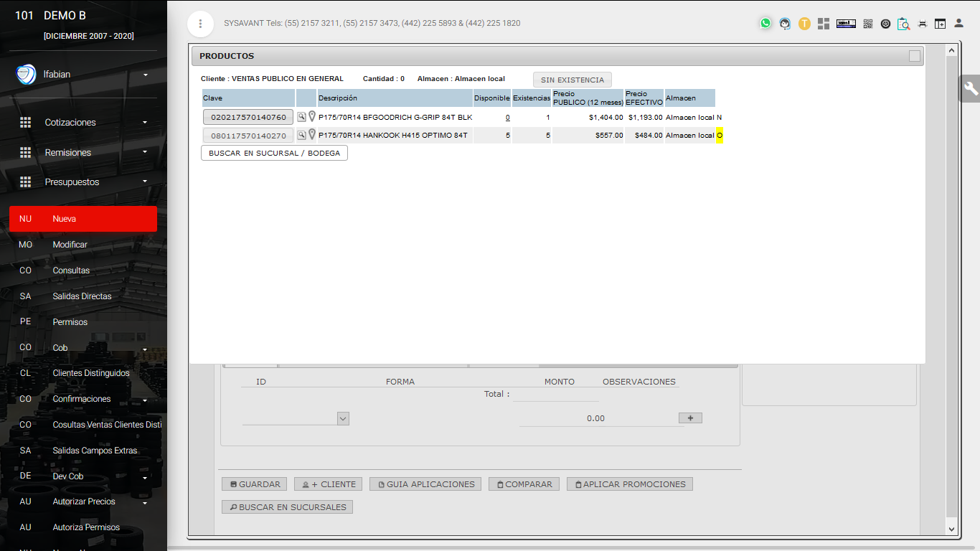Click the vertical scrollbar up arrow
Viewport: 980px width, 551px height.
click(952, 51)
